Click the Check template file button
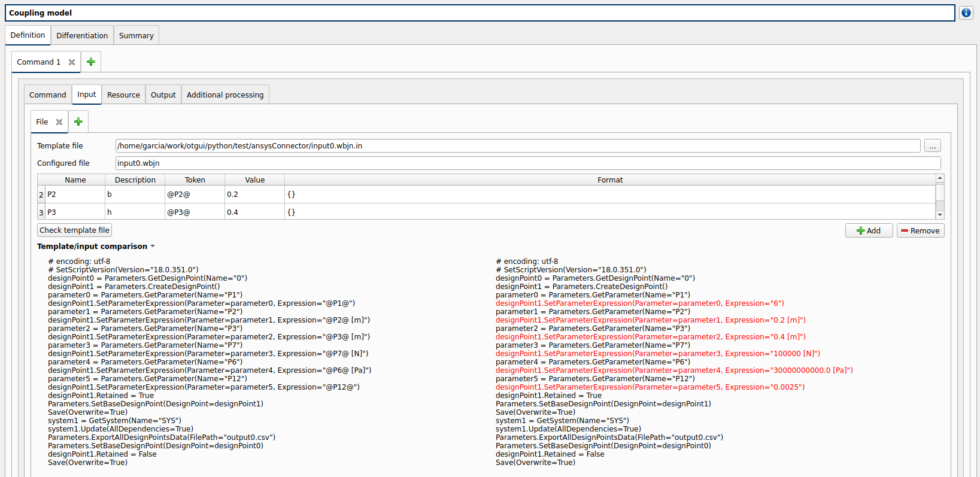The image size is (980, 477). [x=74, y=230]
